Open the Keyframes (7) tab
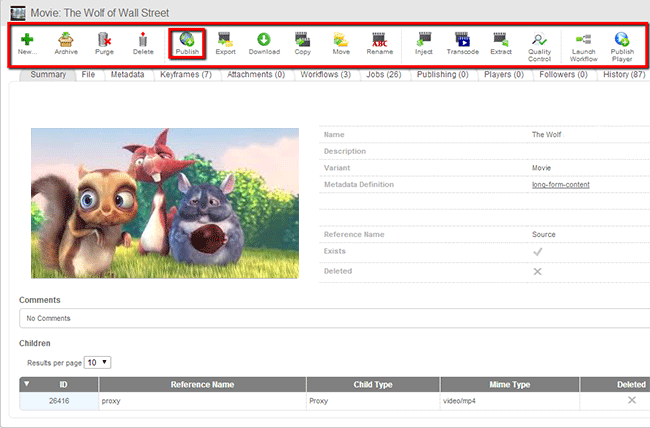650x428 pixels. [185, 74]
